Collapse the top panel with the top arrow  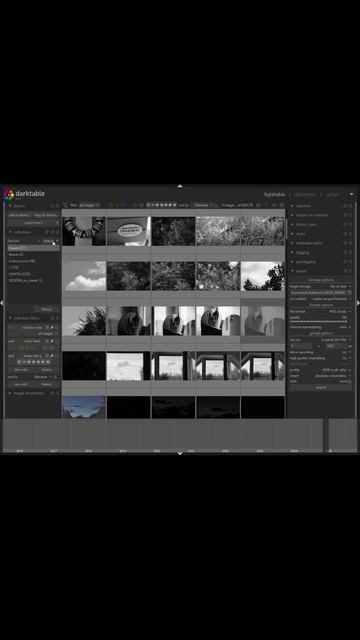[x=180, y=187]
